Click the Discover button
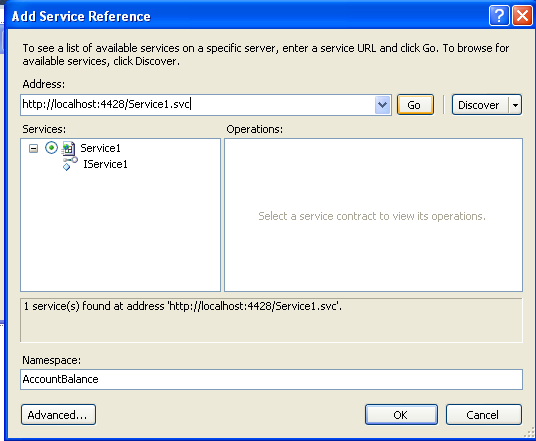The image size is (536, 441). pyautogui.click(x=480, y=105)
